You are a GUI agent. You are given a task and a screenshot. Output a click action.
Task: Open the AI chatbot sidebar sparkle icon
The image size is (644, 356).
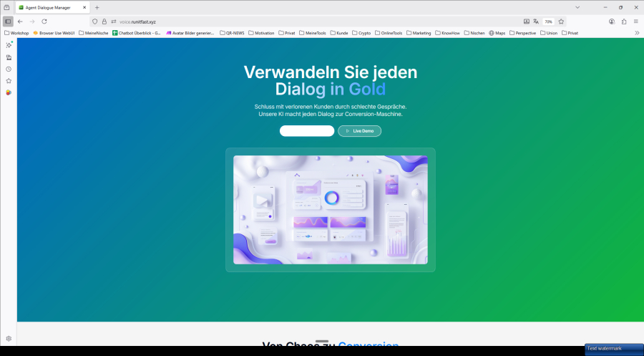tap(9, 45)
